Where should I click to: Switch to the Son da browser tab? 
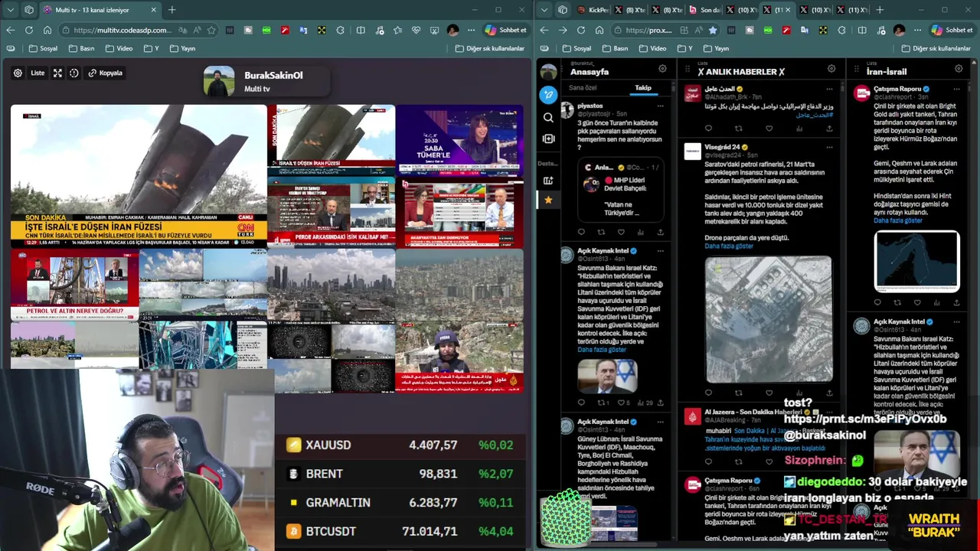[x=705, y=10]
